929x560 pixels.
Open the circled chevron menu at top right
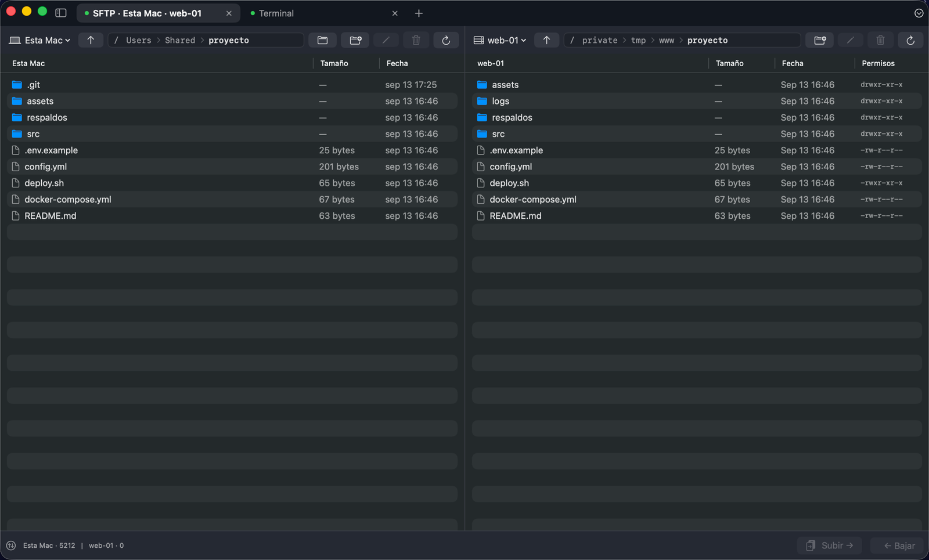(919, 13)
